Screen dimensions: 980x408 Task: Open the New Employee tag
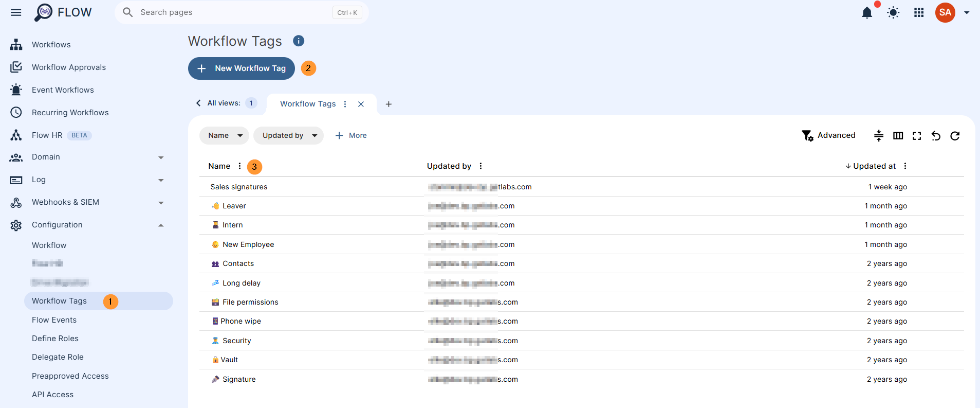click(x=581, y=244)
